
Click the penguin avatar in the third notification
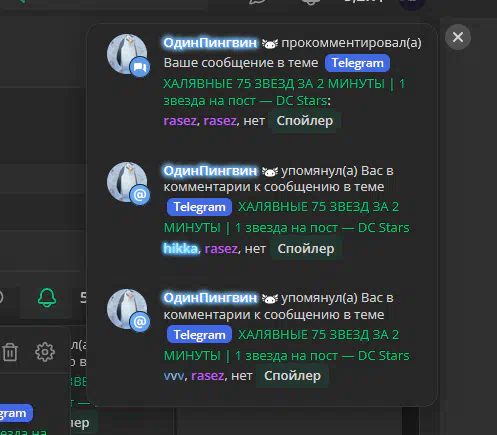(127, 309)
